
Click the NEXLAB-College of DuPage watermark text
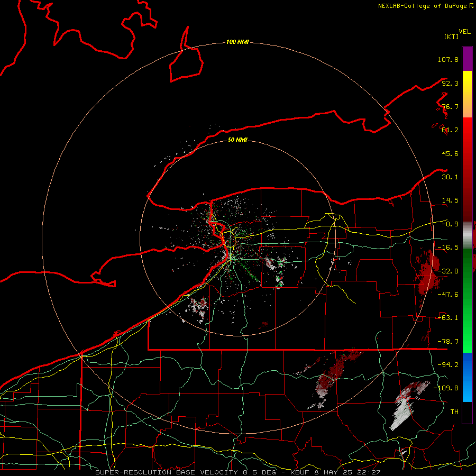coord(425,6)
